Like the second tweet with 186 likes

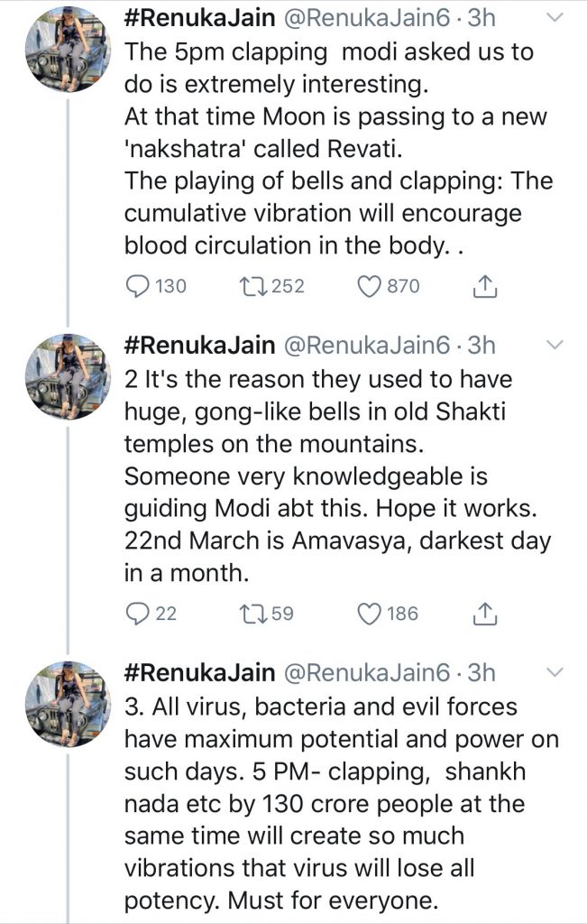pyautogui.click(x=369, y=614)
